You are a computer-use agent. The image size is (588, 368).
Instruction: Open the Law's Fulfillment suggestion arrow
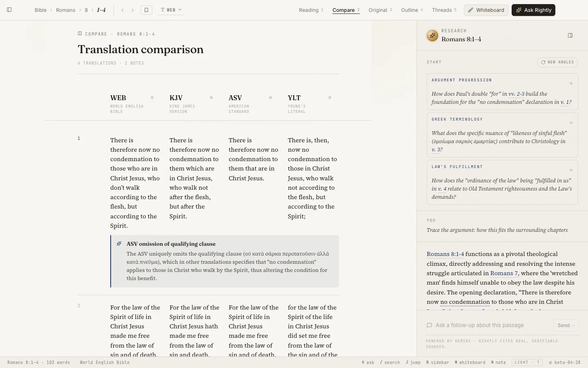(x=571, y=170)
